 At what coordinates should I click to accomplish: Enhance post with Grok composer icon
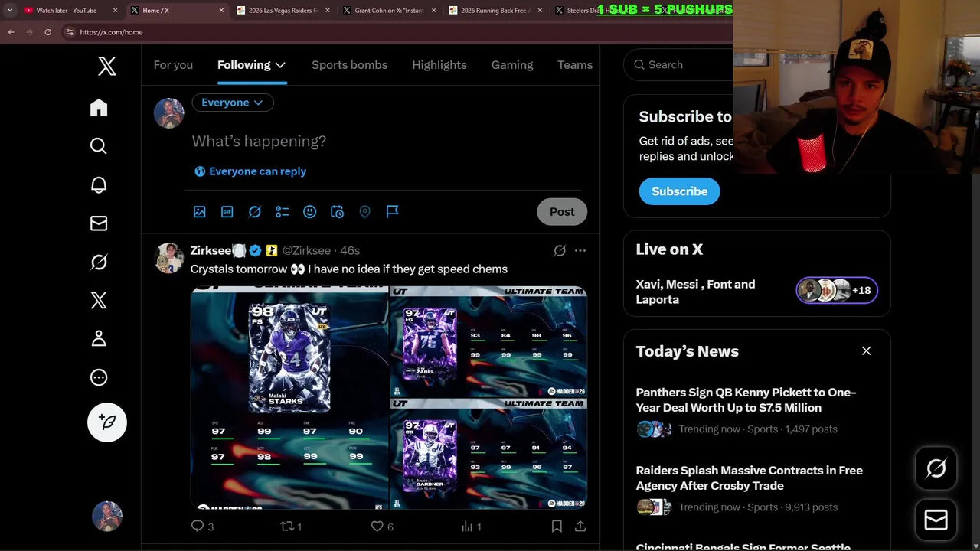(x=255, y=212)
